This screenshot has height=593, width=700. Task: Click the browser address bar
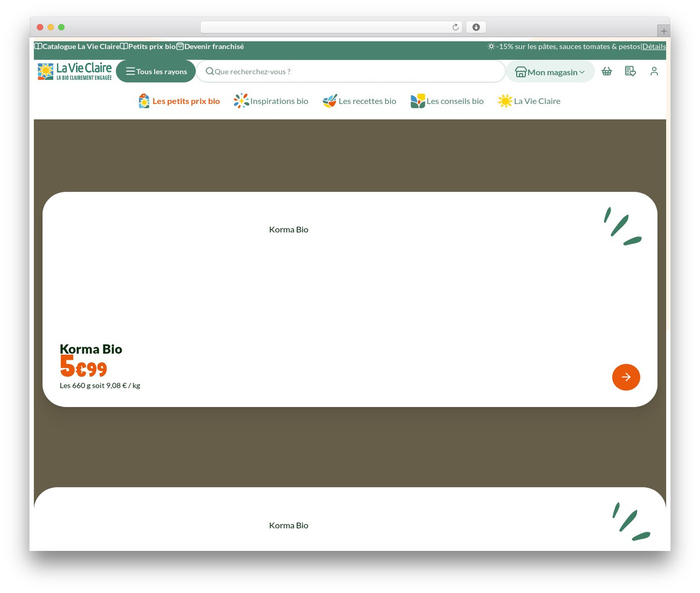tap(331, 27)
